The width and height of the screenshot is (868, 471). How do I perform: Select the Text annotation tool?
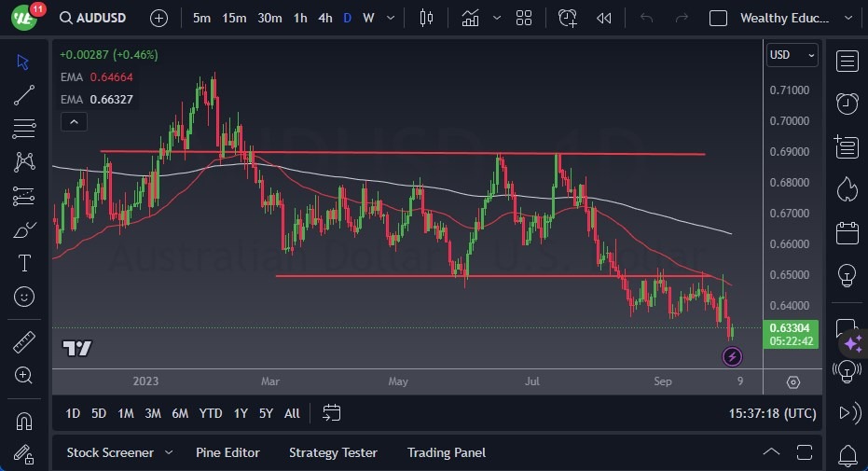pos(24,263)
